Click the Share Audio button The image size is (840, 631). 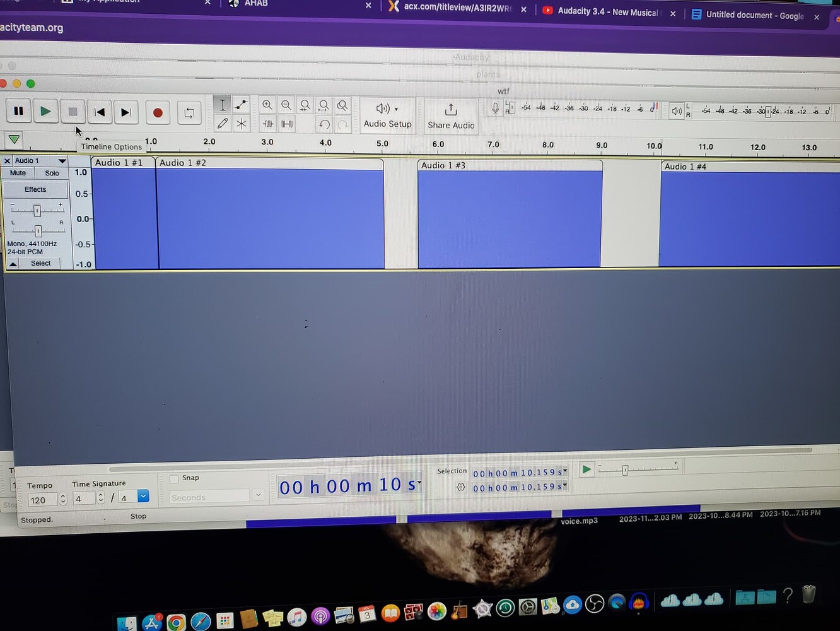450,115
